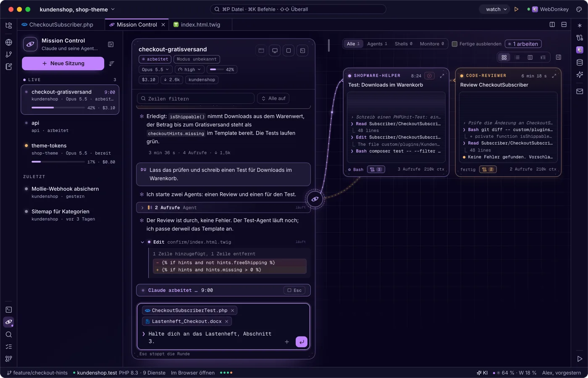Click the sort sessions icon beside Neue Sitzung

(x=111, y=63)
